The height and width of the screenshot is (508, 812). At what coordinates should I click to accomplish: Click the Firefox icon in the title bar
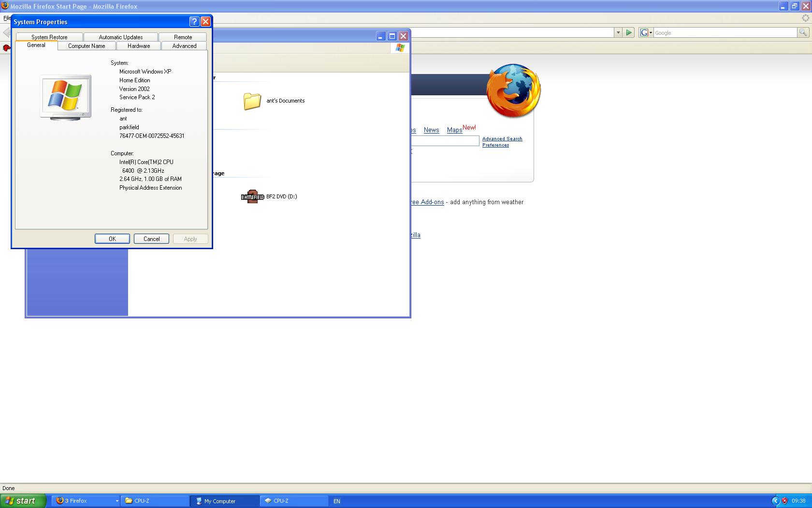[4, 6]
